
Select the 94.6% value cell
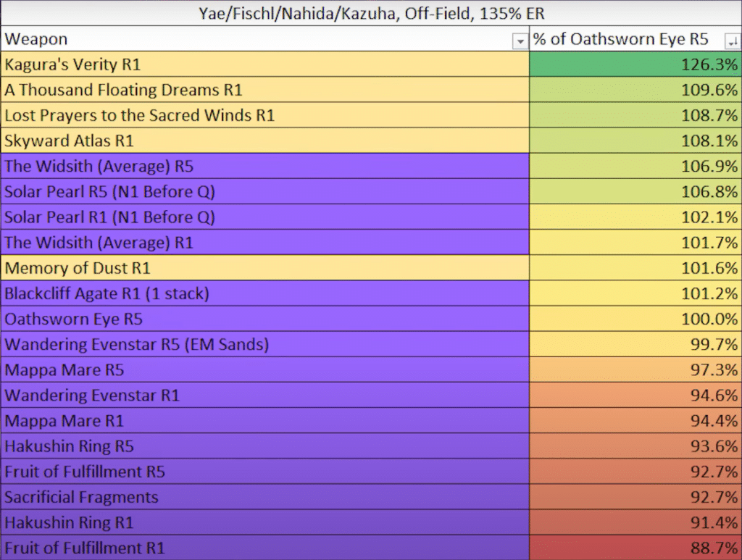pyautogui.click(x=635, y=396)
